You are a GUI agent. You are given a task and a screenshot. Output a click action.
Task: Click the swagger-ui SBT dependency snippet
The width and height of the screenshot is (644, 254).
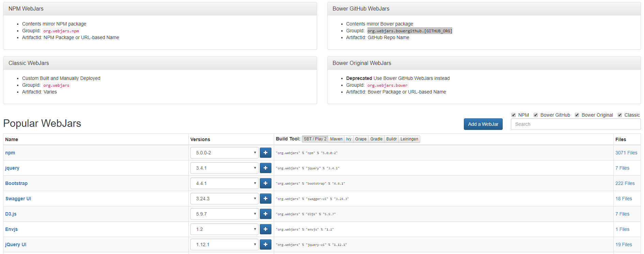point(312,199)
